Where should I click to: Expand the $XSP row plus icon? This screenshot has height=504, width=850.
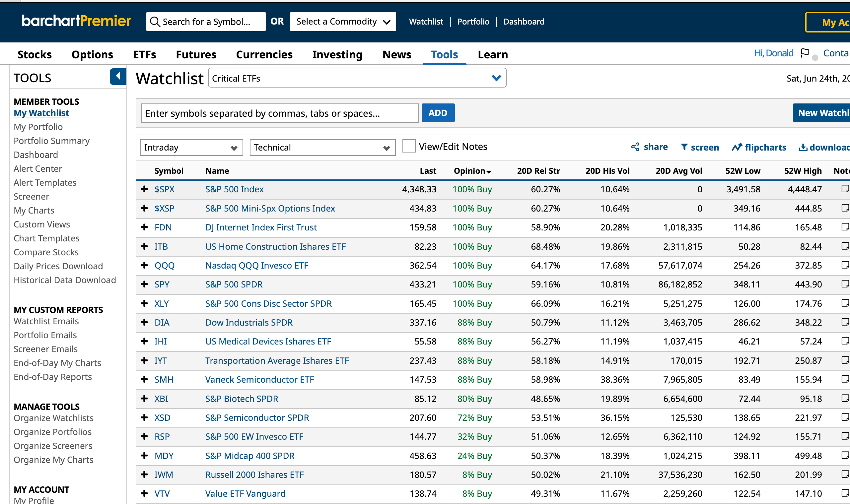144,208
